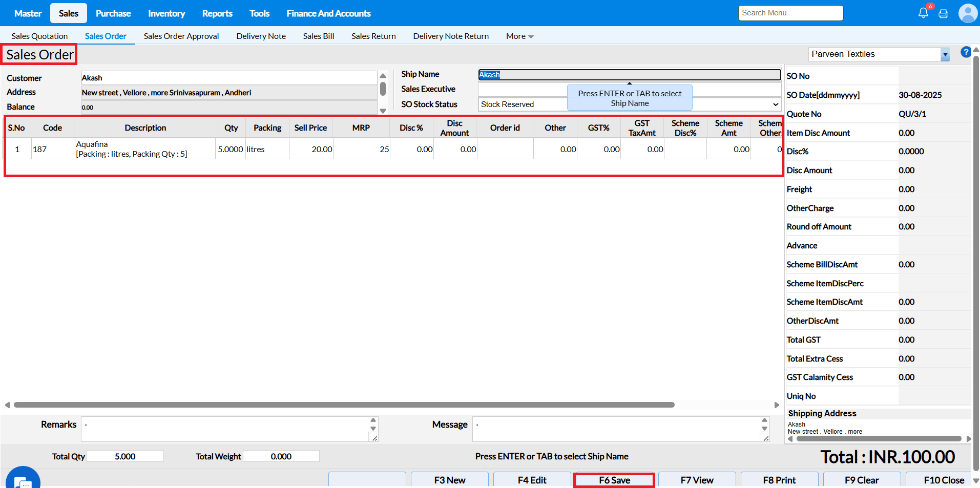Expand the More menu in submenu bar
The width and height of the screenshot is (980, 488).
pos(519,36)
